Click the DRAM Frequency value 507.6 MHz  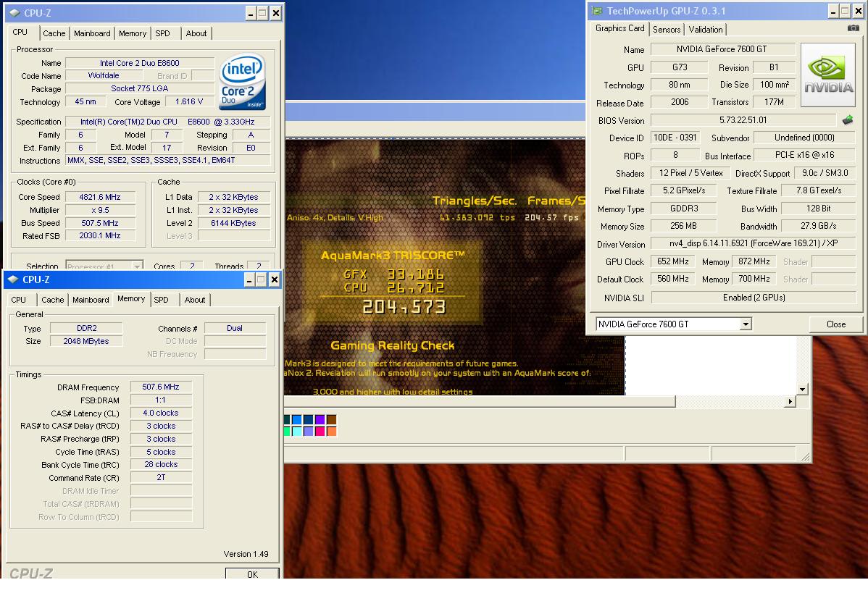(x=161, y=387)
